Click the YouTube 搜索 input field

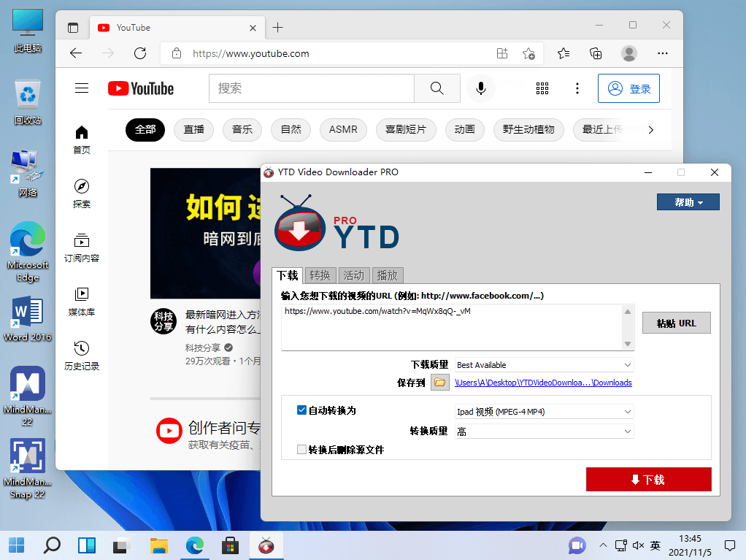point(312,88)
